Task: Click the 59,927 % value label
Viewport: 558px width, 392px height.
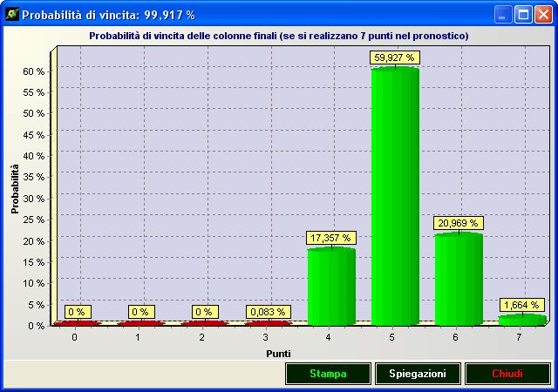Action: [x=395, y=57]
